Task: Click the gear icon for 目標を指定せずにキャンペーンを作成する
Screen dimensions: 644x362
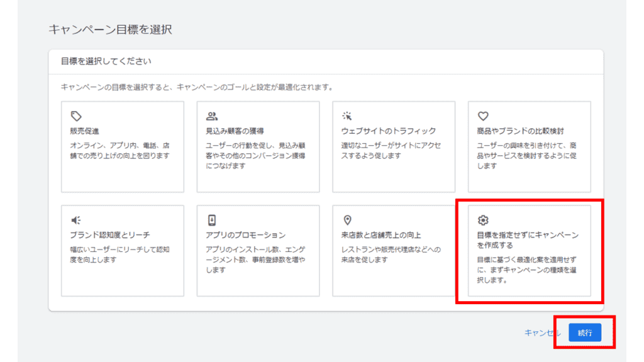Action: 483,220
